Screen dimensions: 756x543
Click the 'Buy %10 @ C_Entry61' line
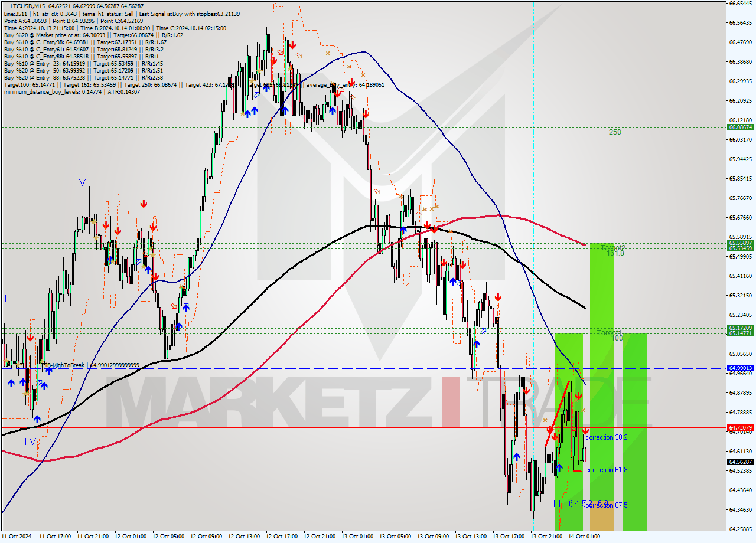tap(83, 49)
